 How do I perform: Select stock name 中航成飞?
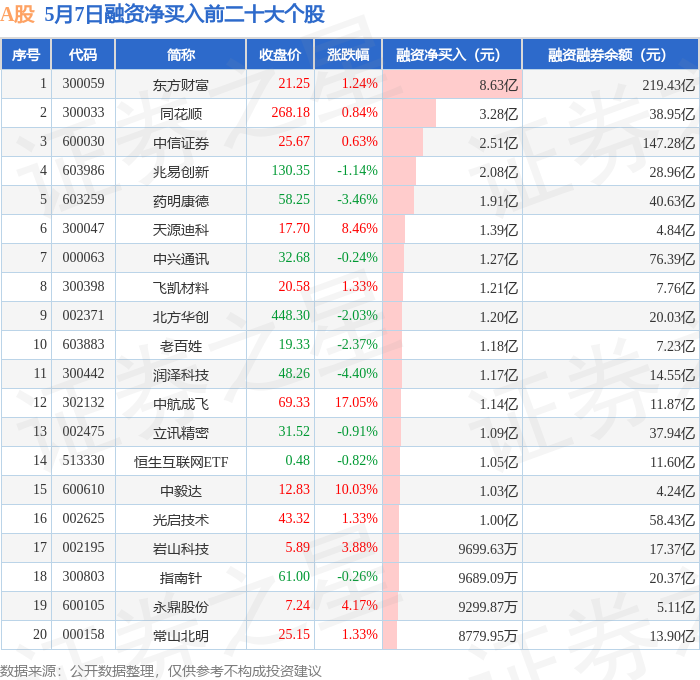click(x=181, y=404)
